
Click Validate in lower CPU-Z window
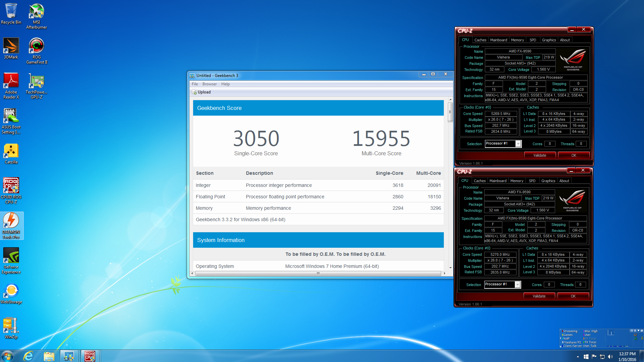(x=539, y=296)
